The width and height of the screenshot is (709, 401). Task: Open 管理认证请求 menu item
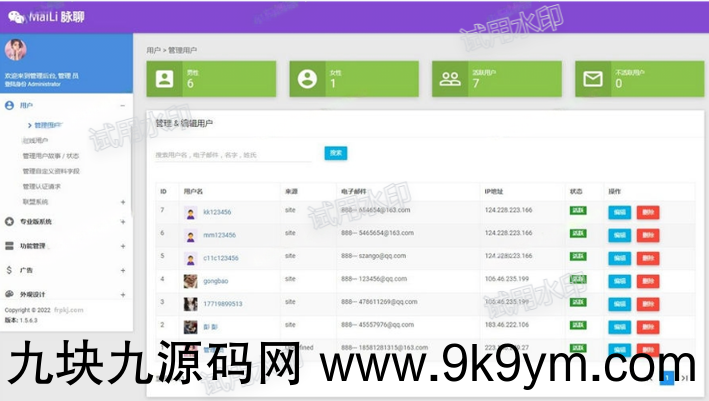coord(42,186)
